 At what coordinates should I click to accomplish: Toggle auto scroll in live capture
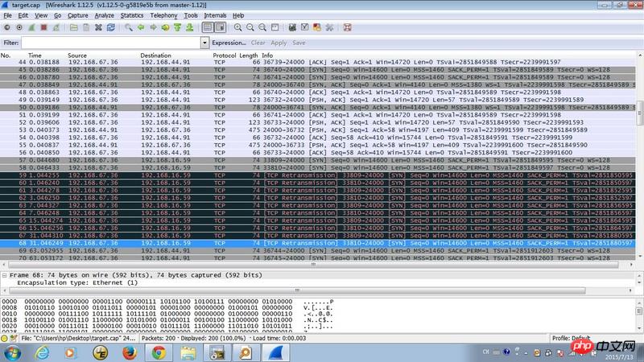[x=220, y=27]
